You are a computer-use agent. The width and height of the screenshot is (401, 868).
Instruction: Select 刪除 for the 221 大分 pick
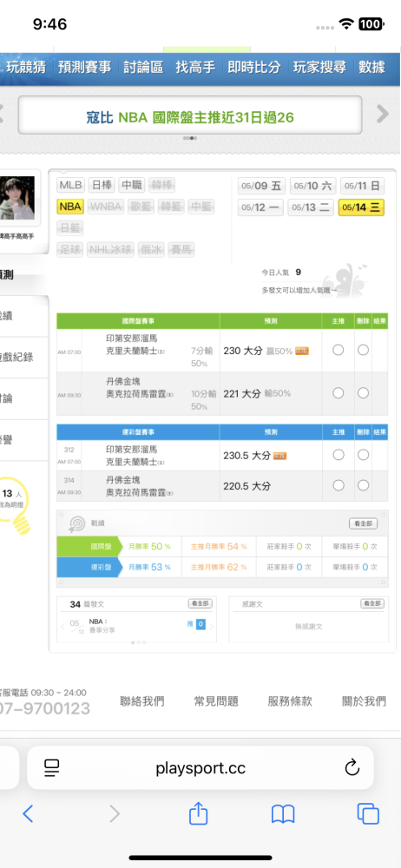[363, 393]
